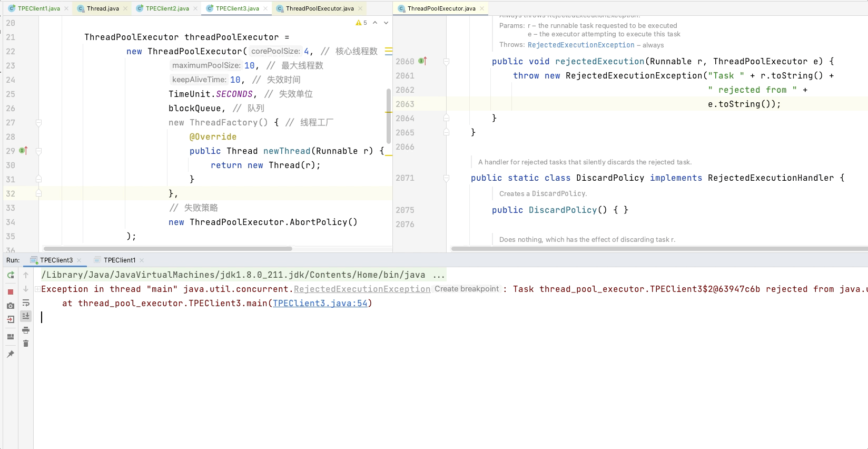Click the DiscardPolicy() constructor declaration
Viewport: 868px width, 449px height.
coord(568,210)
